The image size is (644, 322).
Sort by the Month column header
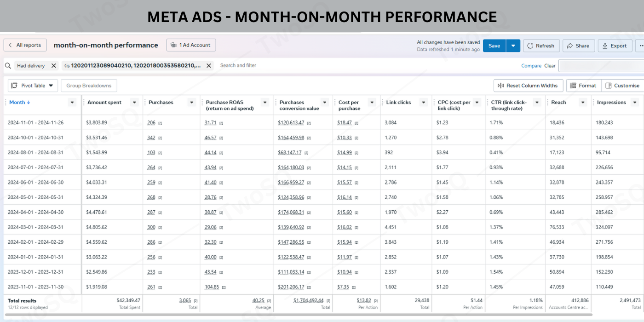pos(19,102)
